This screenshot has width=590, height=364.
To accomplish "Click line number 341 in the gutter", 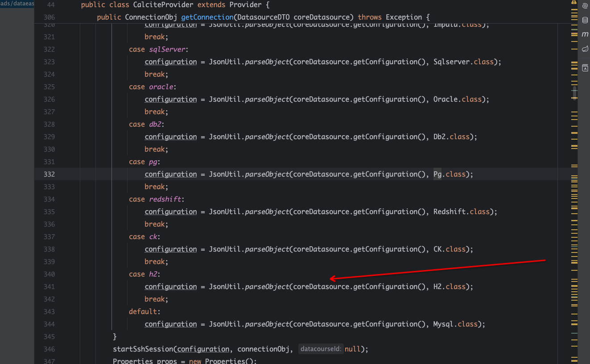I will coord(49,287).
